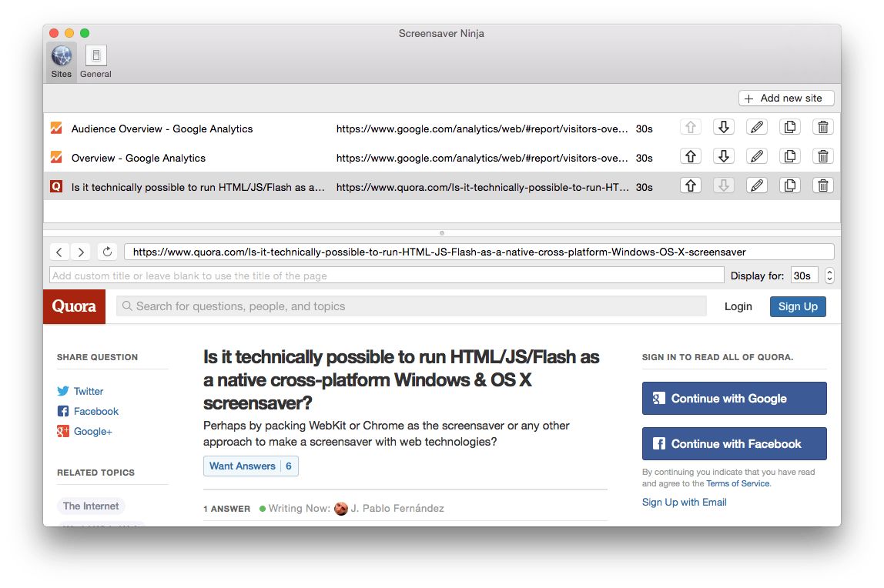Switch to the General tab
This screenshot has height=588, width=884.
[95, 62]
